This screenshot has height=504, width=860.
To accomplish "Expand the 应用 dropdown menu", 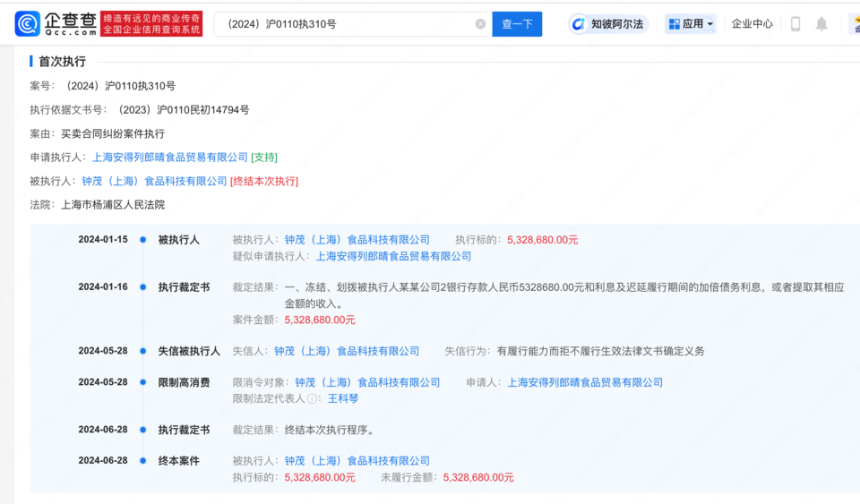I will coord(691,24).
